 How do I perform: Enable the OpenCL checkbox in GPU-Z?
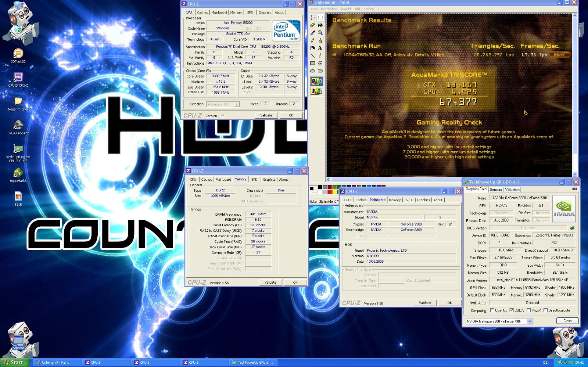tap(492, 310)
